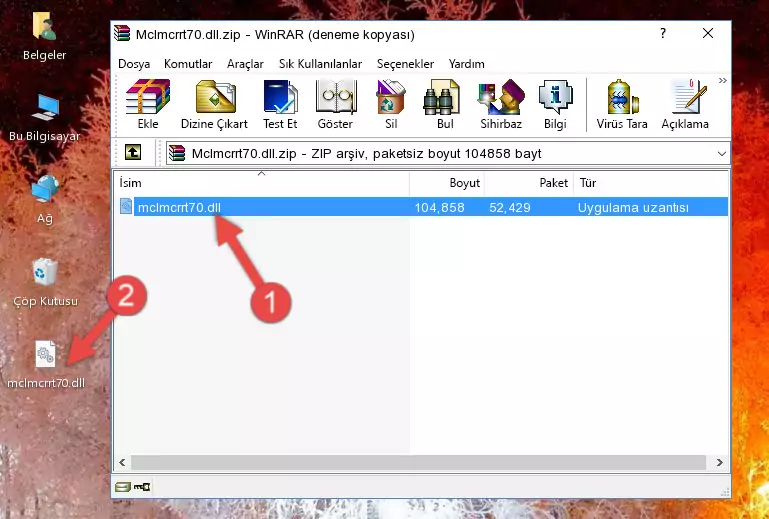Expand the archive path dropdown
Image resolution: width=769 pixels, height=519 pixels.
point(721,154)
